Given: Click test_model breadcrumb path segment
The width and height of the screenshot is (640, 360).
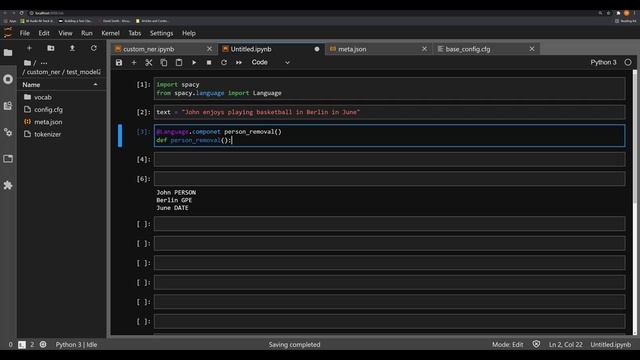Looking at the screenshot, I should point(84,72).
